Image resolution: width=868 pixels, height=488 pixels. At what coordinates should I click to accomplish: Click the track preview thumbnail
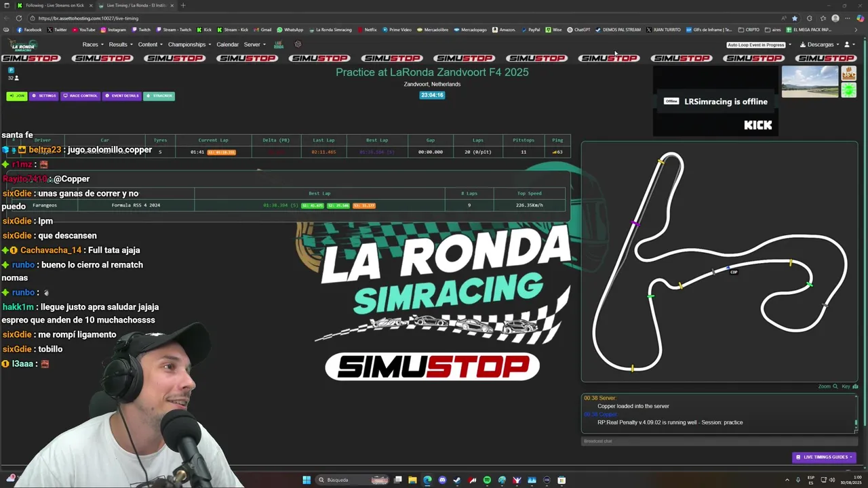[x=810, y=82]
